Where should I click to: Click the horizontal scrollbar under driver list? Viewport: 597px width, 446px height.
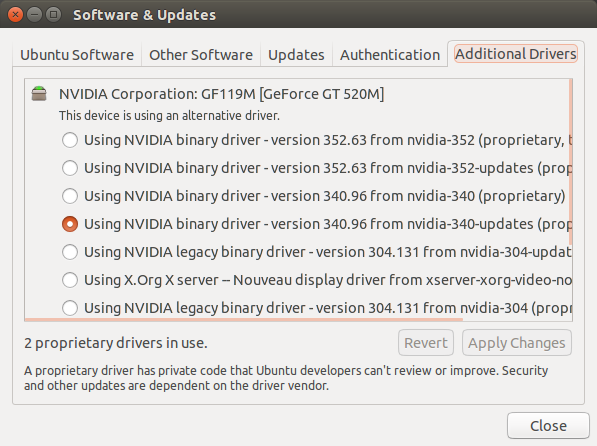pos(244,320)
